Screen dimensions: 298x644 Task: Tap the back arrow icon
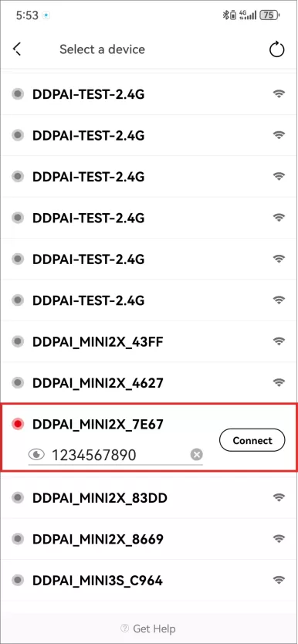click(x=17, y=49)
